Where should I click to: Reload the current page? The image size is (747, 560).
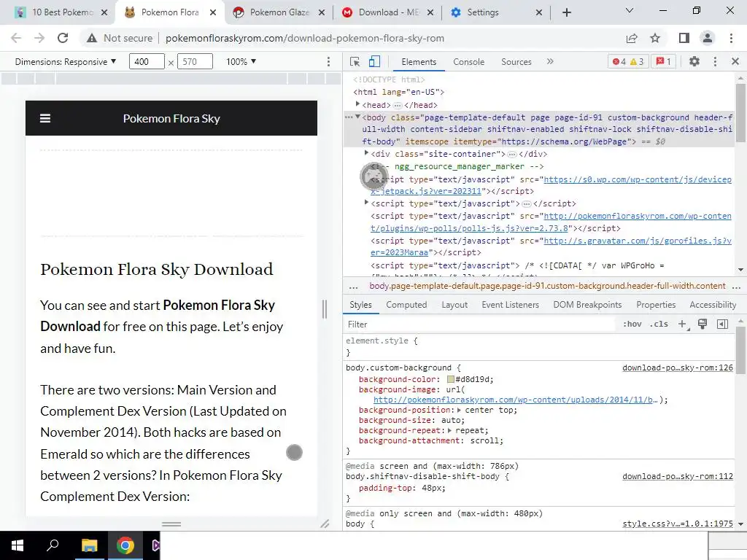(x=63, y=38)
